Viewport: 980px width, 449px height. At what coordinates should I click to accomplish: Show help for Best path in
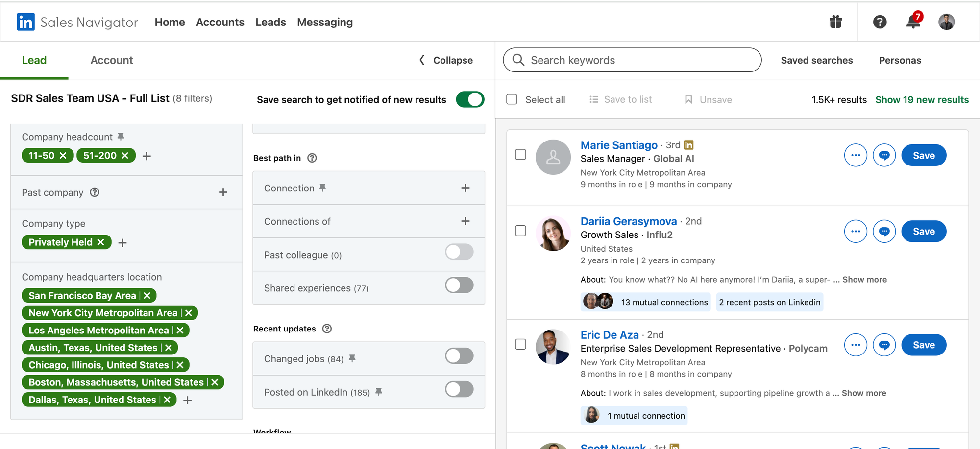[312, 158]
